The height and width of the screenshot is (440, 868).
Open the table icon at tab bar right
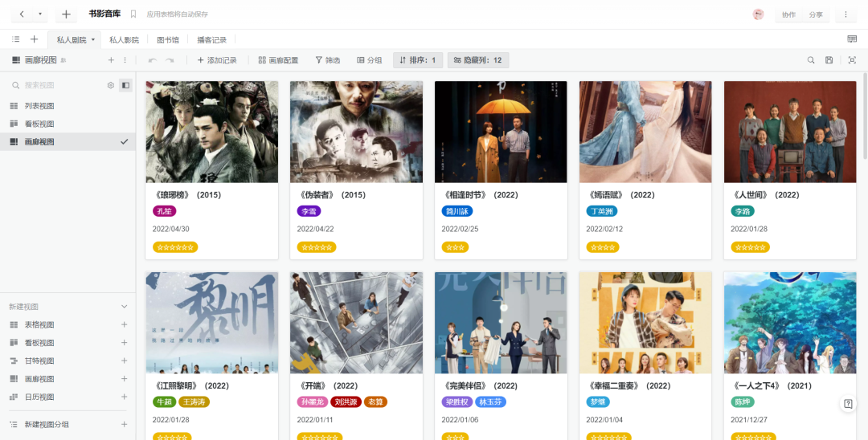(852, 39)
